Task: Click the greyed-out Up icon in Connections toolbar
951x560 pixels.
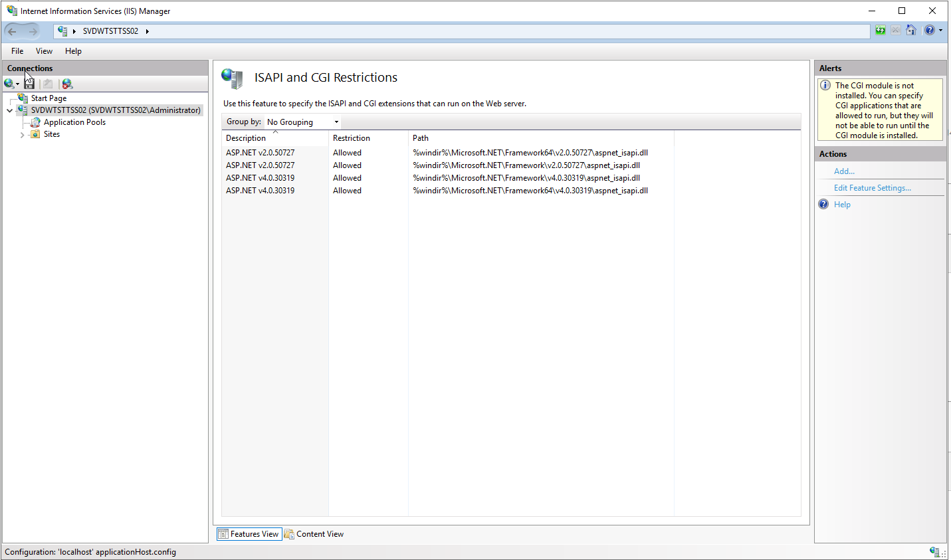Action: 48,84
